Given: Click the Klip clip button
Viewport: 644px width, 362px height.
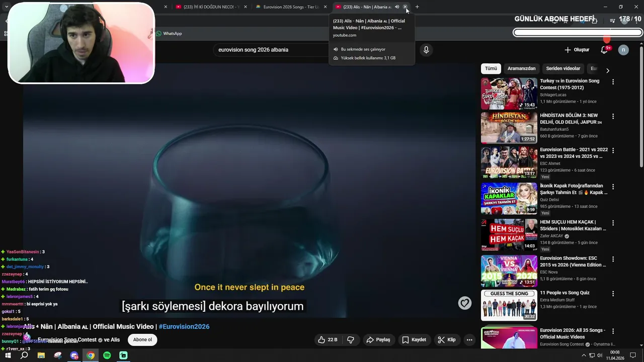Looking at the screenshot, I should (x=447, y=340).
